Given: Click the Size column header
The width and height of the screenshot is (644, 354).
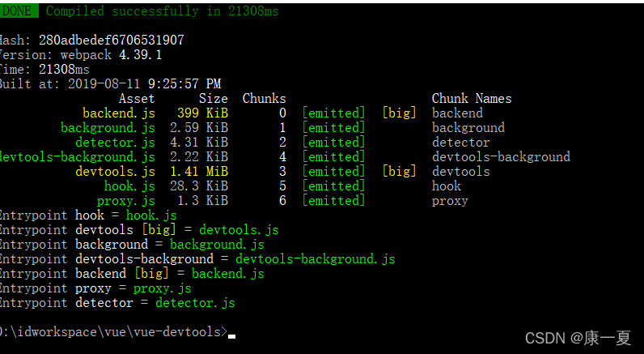Looking at the screenshot, I should click(x=214, y=99).
